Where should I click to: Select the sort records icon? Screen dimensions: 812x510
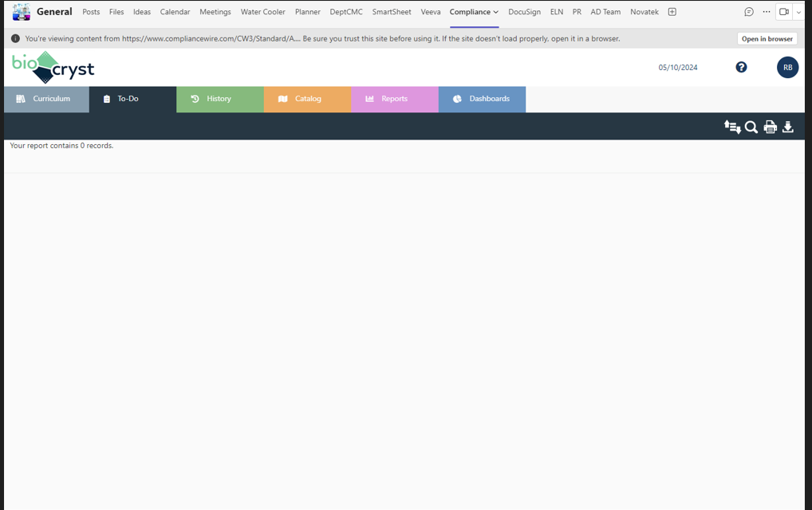pyautogui.click(x=732, y=127)
